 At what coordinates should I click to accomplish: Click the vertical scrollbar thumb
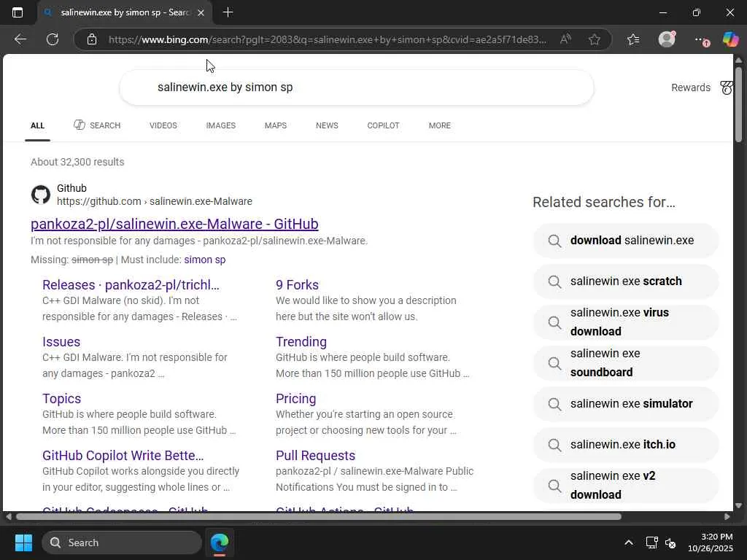738,104
